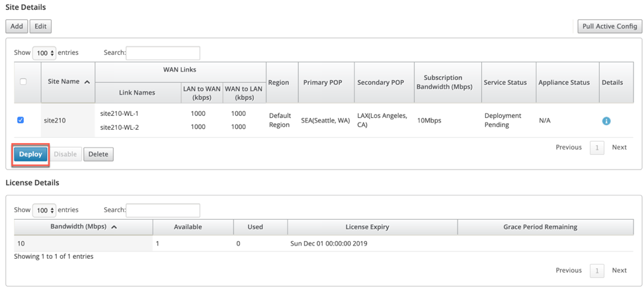Select link site210-WL-1
This screenshot has width=644, height=288.
[x=119, y=114]
